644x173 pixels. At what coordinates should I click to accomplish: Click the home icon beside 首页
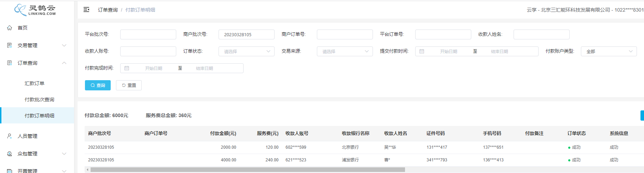coord(10,28)
